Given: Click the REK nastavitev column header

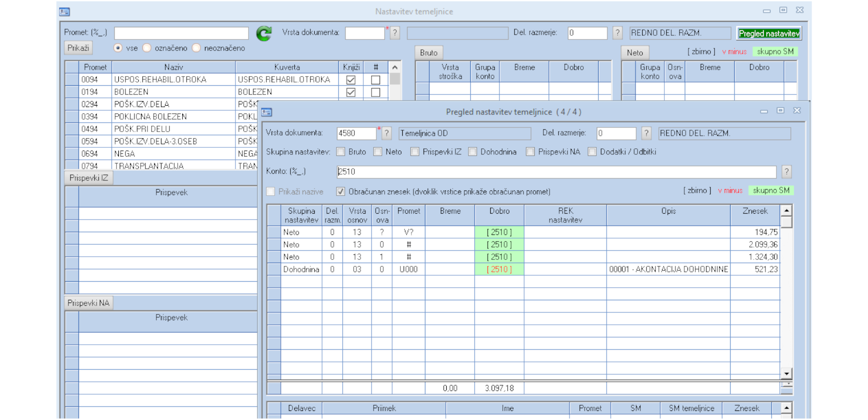Looking at the screenshot, I should (x=565, y=215).
